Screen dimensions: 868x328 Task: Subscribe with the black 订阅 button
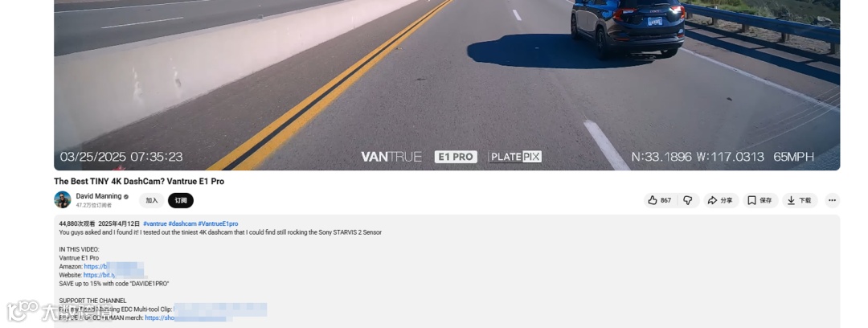coord(181,200)
